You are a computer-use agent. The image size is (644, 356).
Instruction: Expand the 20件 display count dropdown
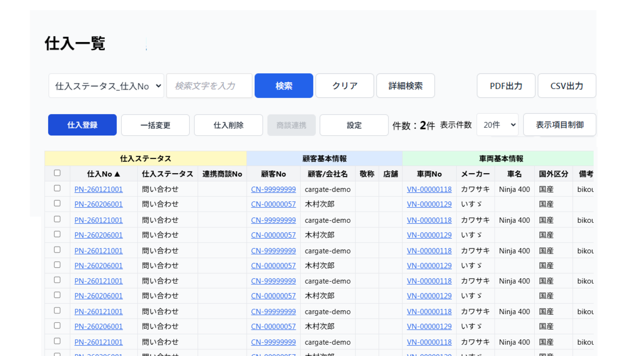click(x=497, y=125)
